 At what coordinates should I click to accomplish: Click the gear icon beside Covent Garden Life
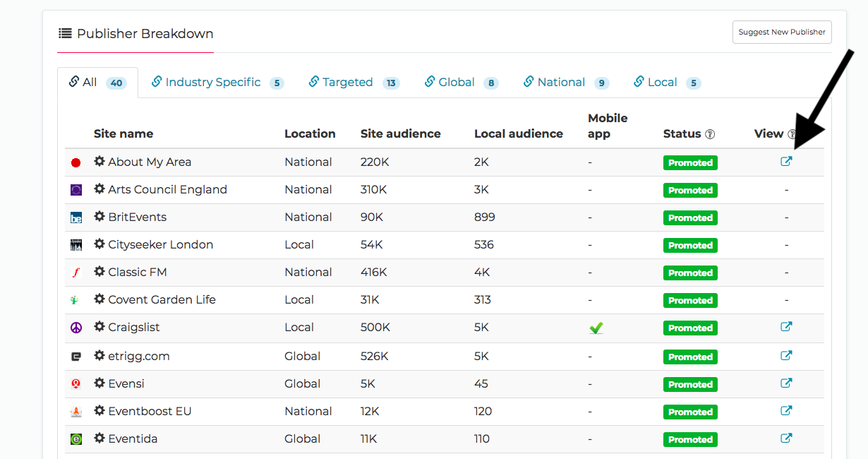(100, 299)
